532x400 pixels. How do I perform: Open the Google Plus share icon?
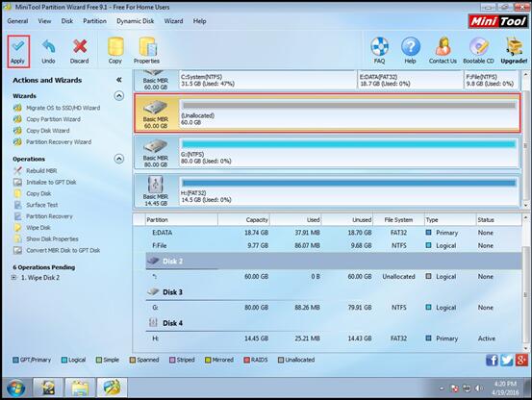tap(521, 360)
